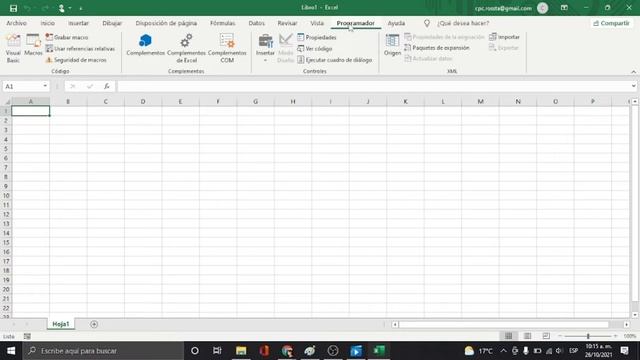Click inside the formula bar

pos(373,86)
